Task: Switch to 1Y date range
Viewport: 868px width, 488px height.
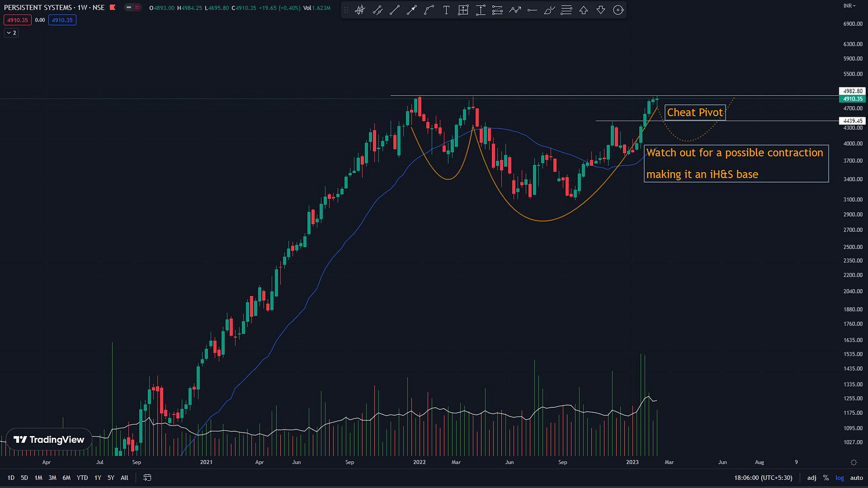Action: [98, 477]
